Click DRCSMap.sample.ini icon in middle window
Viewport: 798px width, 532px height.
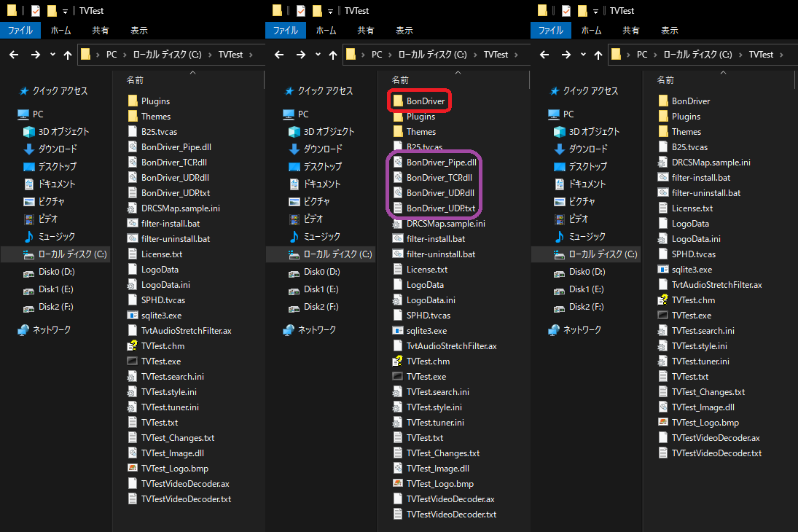[x=398, y=223]
